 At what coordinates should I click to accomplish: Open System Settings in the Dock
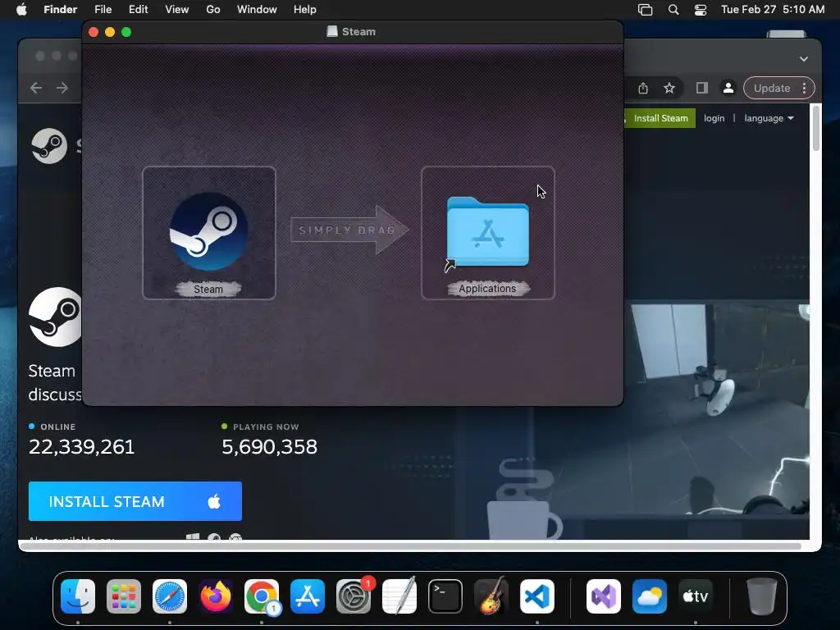354,596
